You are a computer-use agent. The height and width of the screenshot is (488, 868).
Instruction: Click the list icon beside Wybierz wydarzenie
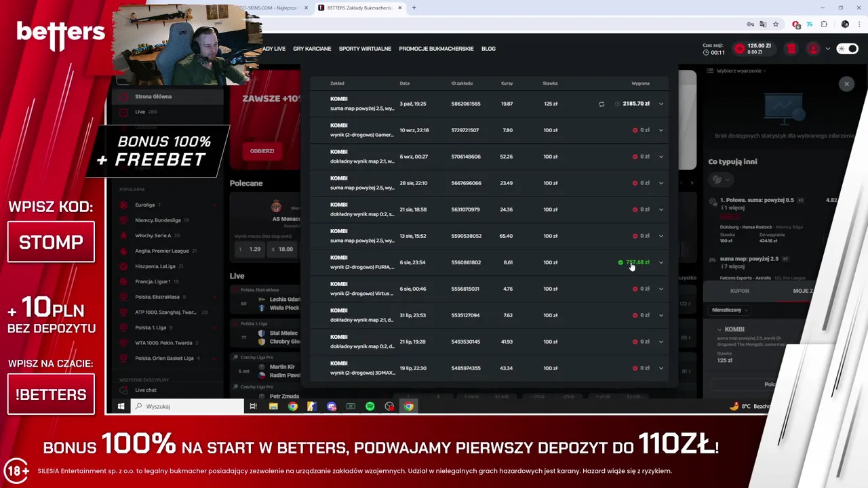click(x=710, y=70)
